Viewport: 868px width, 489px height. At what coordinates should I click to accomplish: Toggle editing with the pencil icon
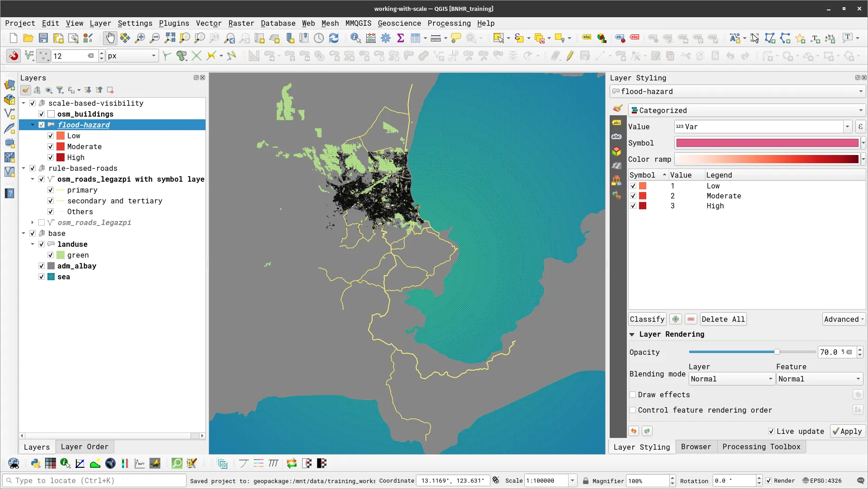pyautogui.click(x=570, y=56)
